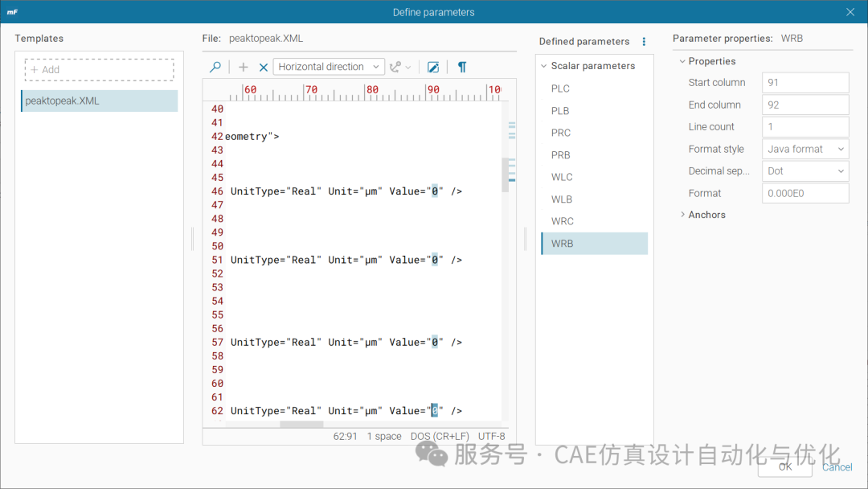Click the highlighted value on line 51
Viewport: 868px width, 489px height.
pyautogui.click(x=435, y=260)
